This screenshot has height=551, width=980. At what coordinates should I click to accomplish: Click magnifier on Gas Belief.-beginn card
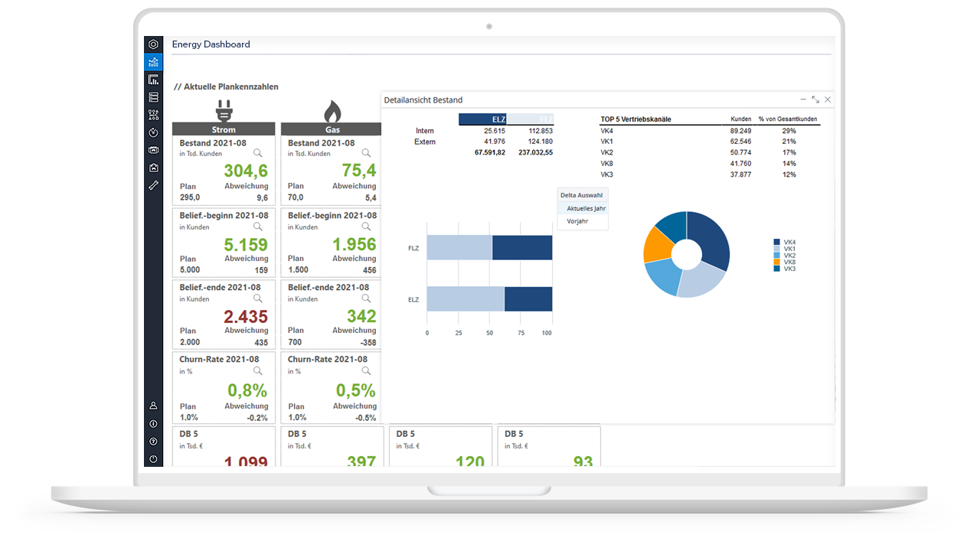pyautogui.click(x=366, y=227)
